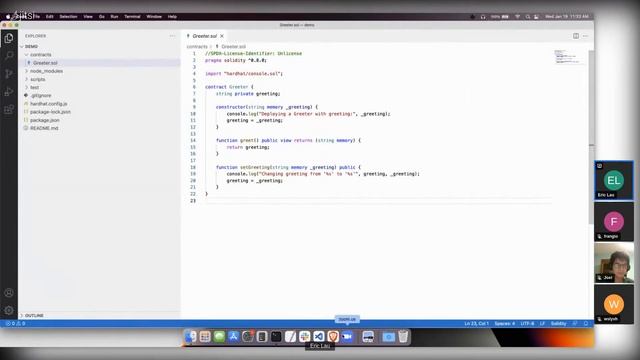Expand the test folder
640x360 pixels.
point(100,87)
